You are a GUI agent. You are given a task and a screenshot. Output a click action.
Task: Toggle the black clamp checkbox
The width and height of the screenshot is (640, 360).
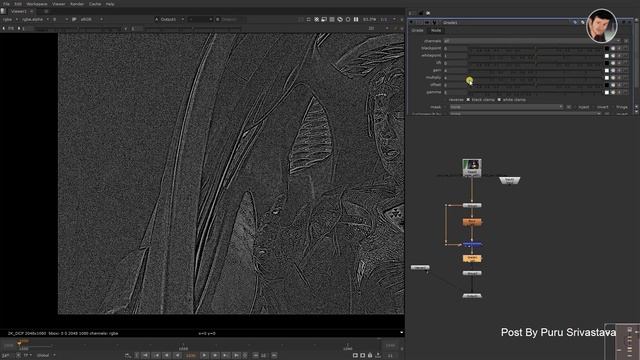click(x=468, y=100)
